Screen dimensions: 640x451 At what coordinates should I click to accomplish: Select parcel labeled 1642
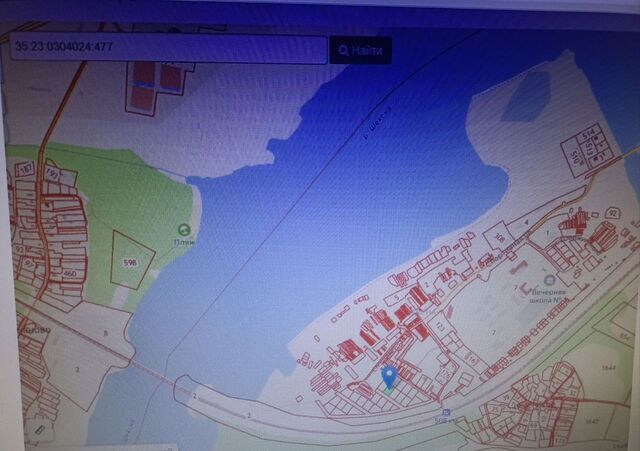(592, 421)
